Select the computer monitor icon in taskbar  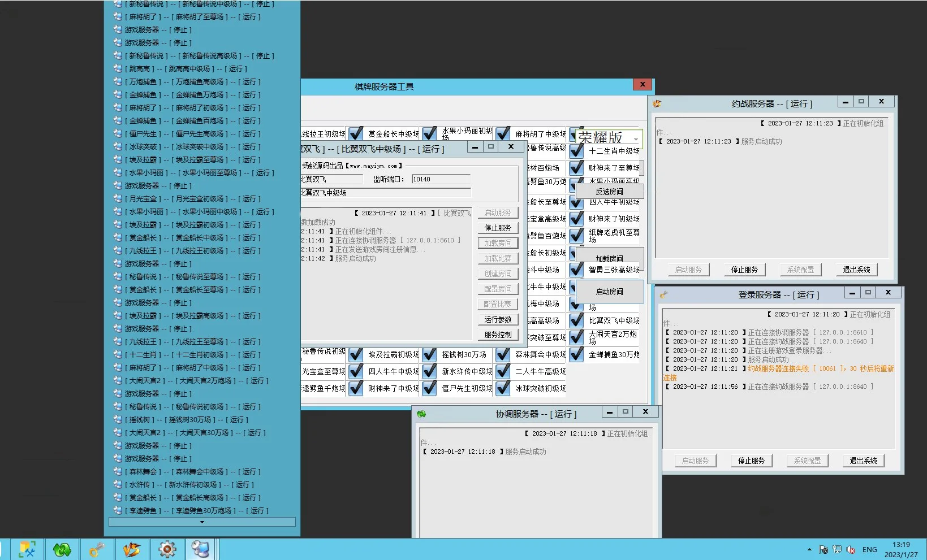point(200,549)
